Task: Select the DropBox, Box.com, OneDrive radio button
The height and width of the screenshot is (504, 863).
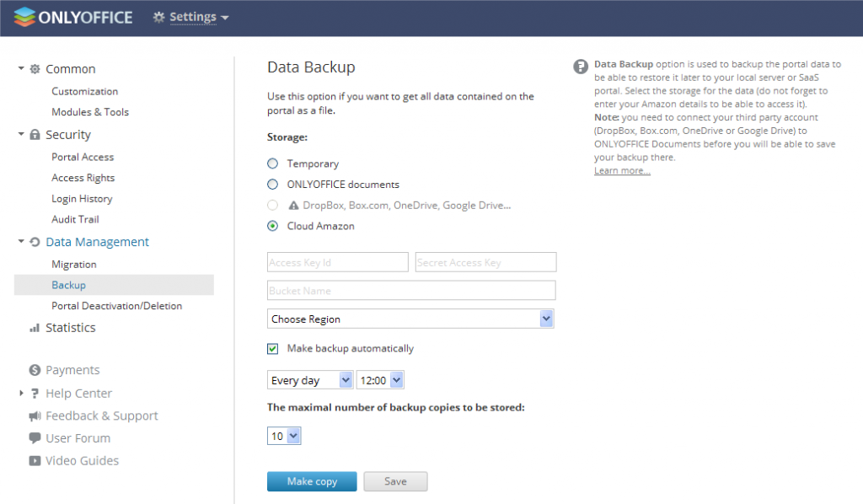Action: [x=272, y=206]
